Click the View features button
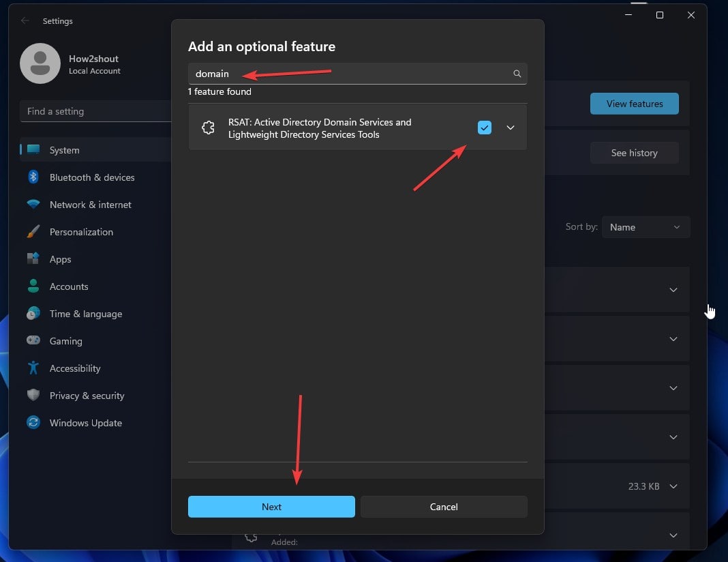The image size is (728, 562). pyautogui.click(x=634, y=104)
